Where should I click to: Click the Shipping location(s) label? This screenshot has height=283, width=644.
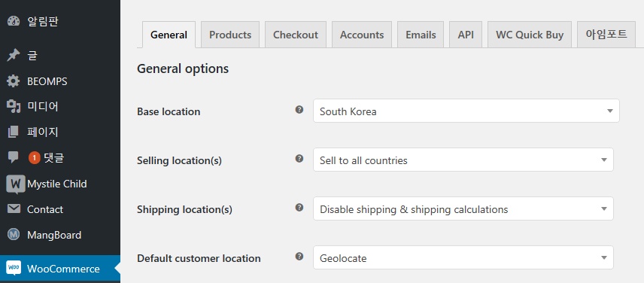(184, 209)
